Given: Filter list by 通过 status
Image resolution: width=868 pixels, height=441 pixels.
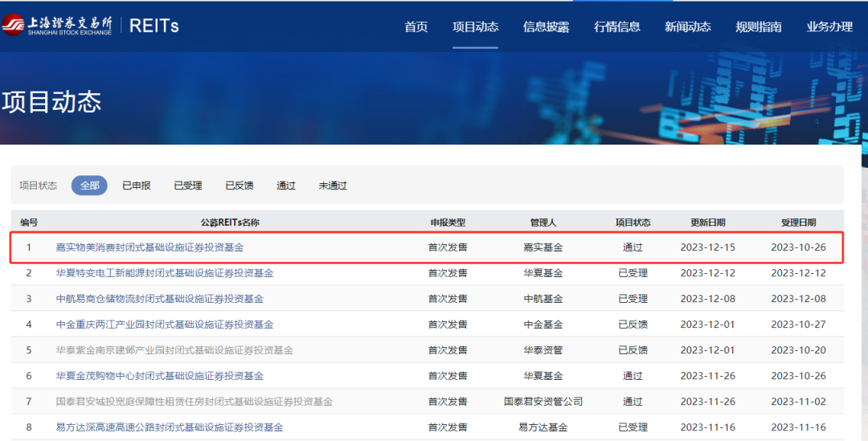Looking at the screenshot, I should (286, 186).
